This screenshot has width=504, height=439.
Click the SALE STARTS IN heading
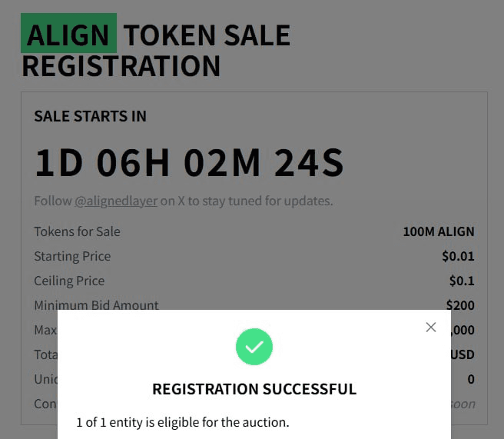point(90,117)
